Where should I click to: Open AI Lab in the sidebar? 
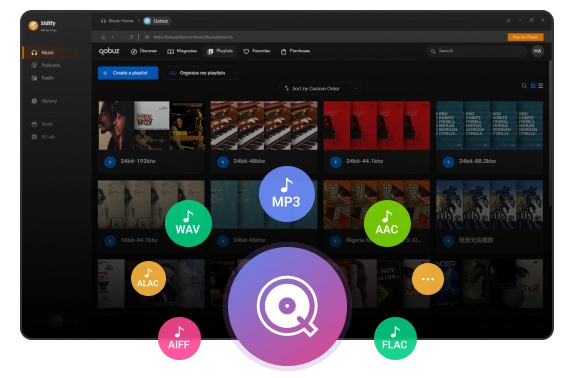click(x=44, y=137)
